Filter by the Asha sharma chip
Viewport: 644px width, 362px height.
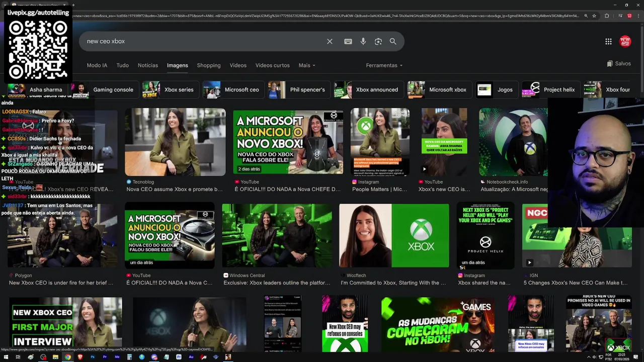(37, 89)
